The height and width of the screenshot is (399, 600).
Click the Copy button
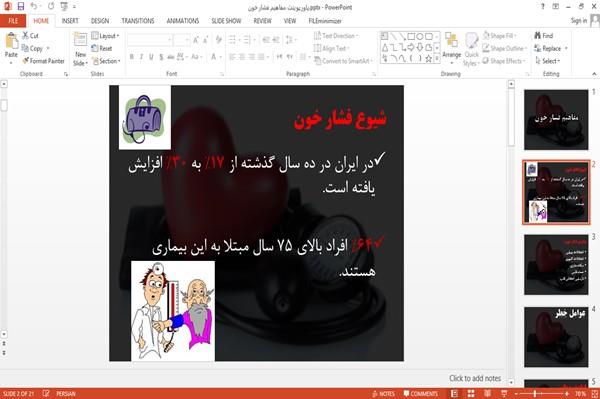tap(32, 49)
